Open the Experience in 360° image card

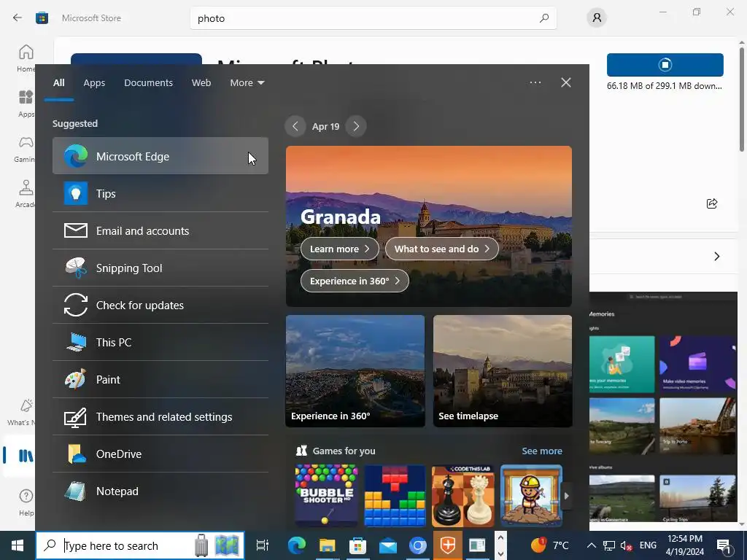(x=355, y=370)
